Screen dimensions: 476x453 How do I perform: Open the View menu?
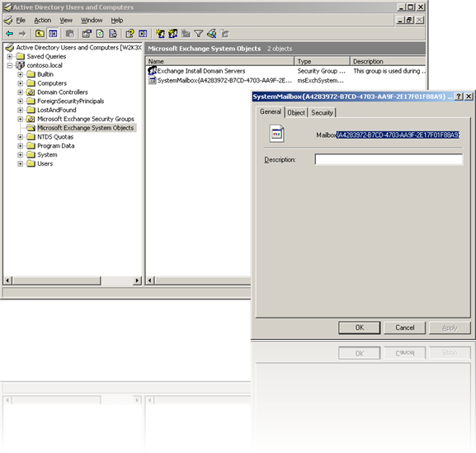tap(66, 21)
